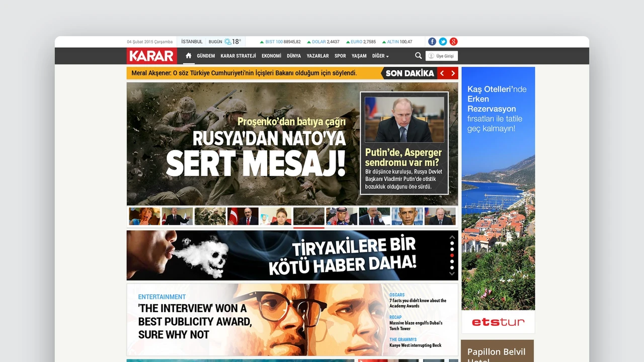Open the Dubai Torch Tower blaze link
Viewport: 644px width, 362px height.
[x=416, y=326]
